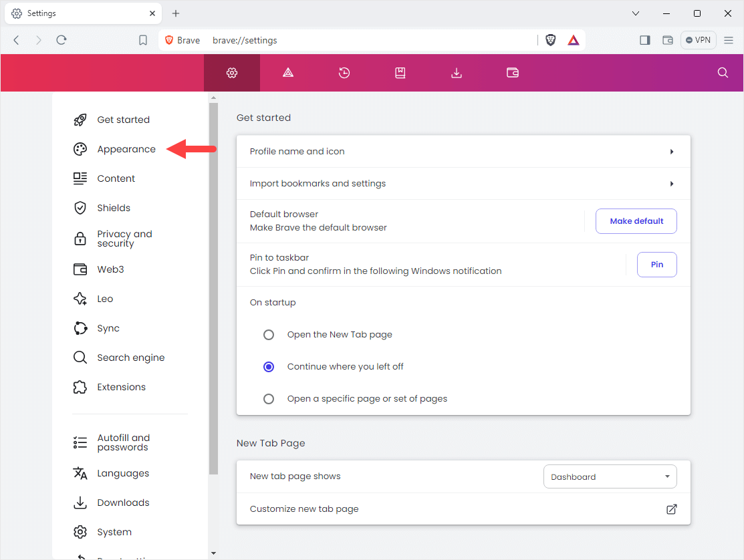
Task: Bookmark this page with the bookmark icon
Action: [x=143, y=40]
